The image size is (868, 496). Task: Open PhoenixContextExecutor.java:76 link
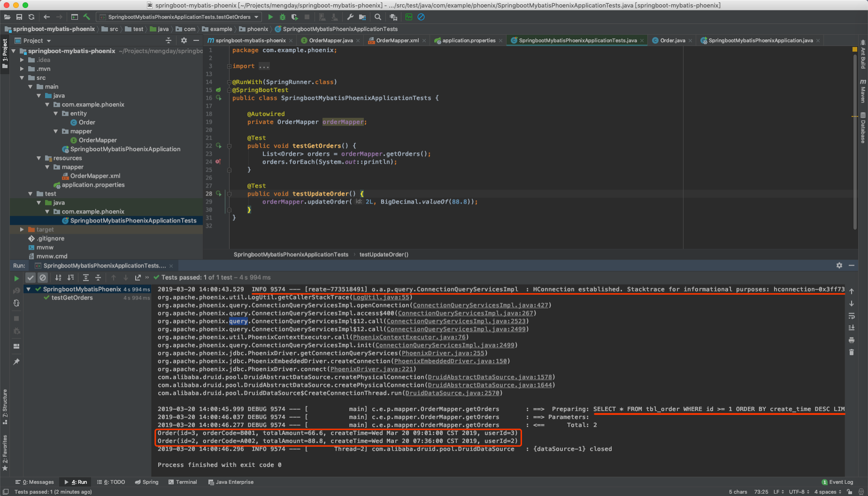(x=409, y=337)
